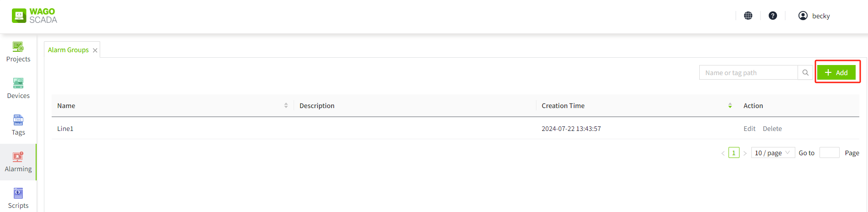
Task: Click the WAGO SCADA logo
Action: (35, 16)
